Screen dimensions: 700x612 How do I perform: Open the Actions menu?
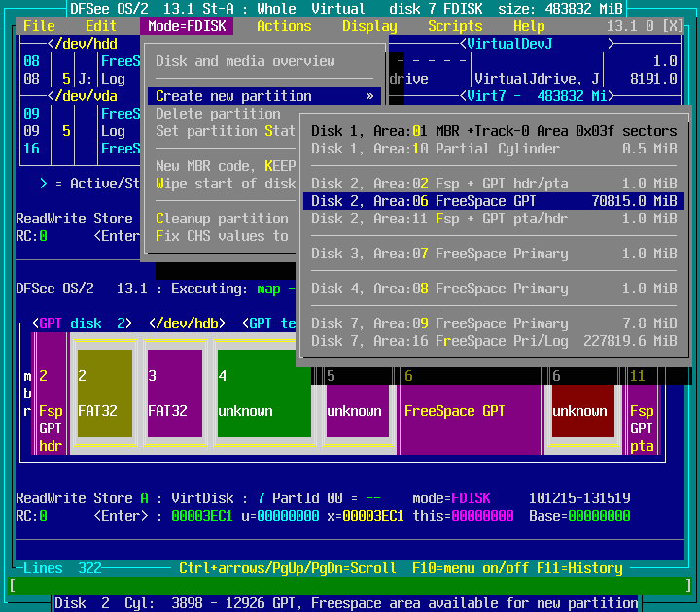click(284, 26)
